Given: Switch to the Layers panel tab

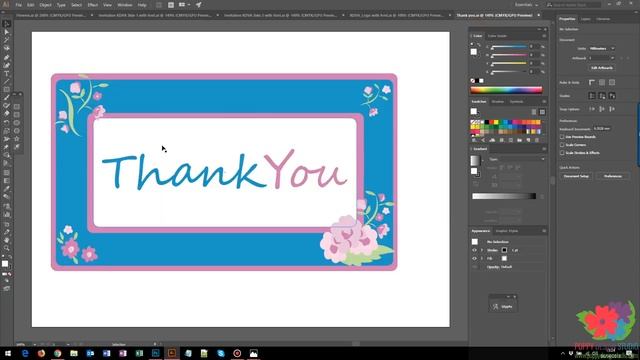Looking at the screenshot, I should click(x=586, y=19).
